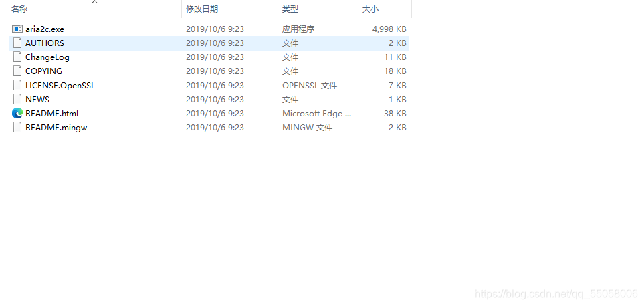Select the ChangeLog file icon
Image resolution: width=644 pixels, height=306 pixels.
pyautogui.click(x=17, y=57)
